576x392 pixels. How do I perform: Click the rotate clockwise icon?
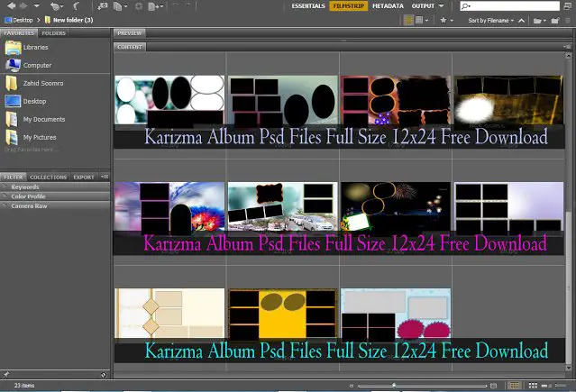click(187, 6)
